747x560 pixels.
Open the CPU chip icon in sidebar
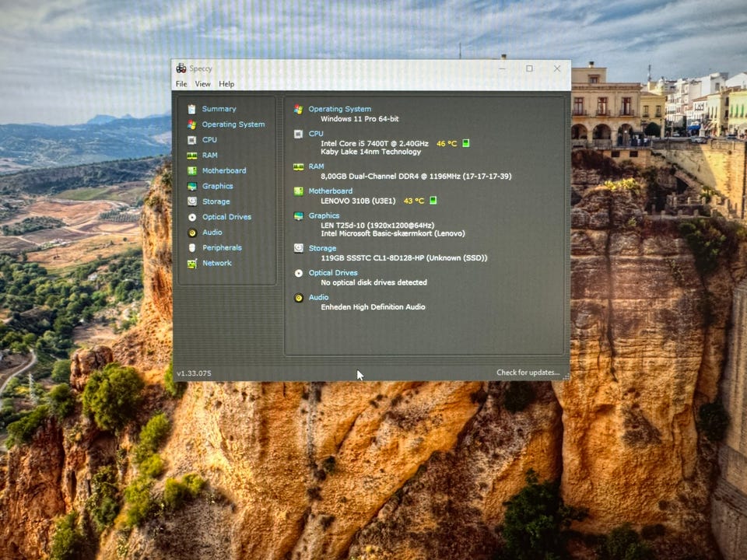(x=191, y=140)
